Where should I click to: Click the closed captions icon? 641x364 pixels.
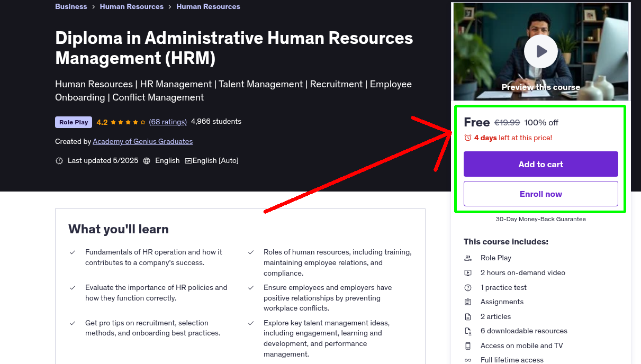coord(188,161)
